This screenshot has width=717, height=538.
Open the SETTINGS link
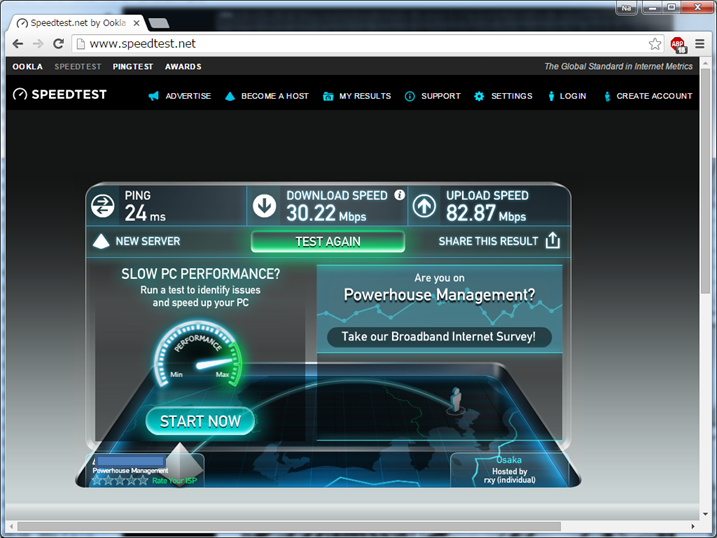click(512, 96)
